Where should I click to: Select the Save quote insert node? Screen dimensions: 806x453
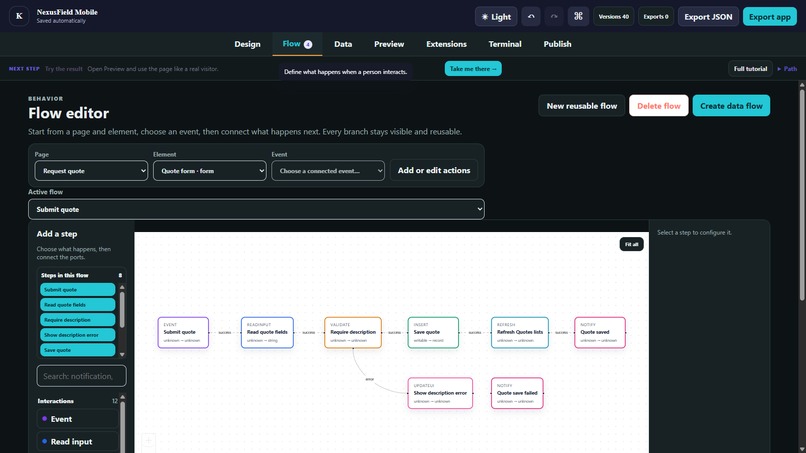433,333
